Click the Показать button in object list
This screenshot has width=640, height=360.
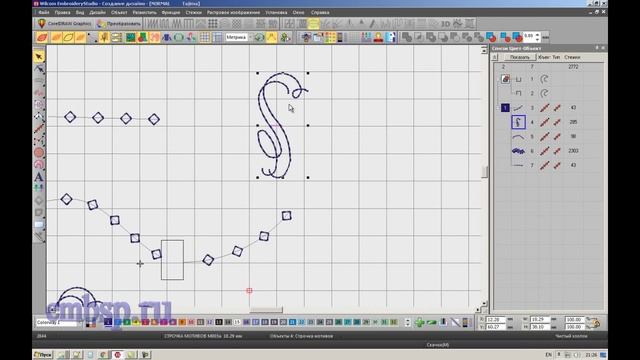coord(519,57)
